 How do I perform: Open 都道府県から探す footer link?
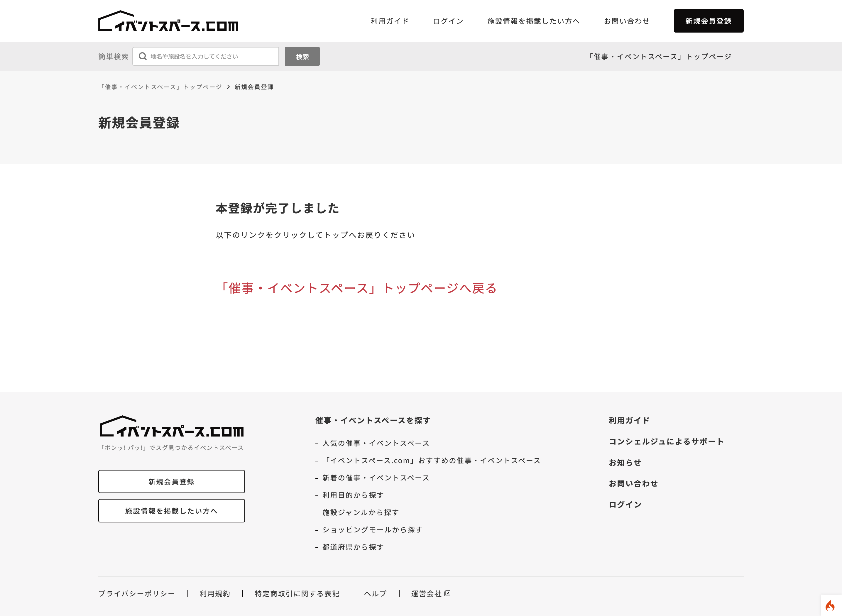[353, 547]
